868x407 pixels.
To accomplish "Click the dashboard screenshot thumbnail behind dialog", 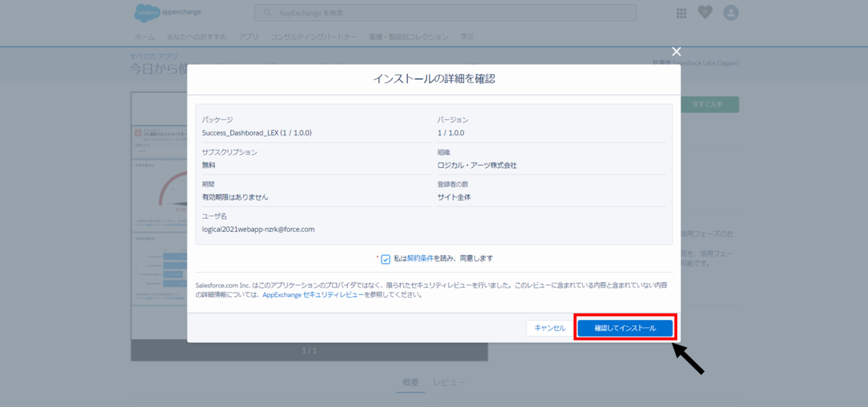I will 159,217.
